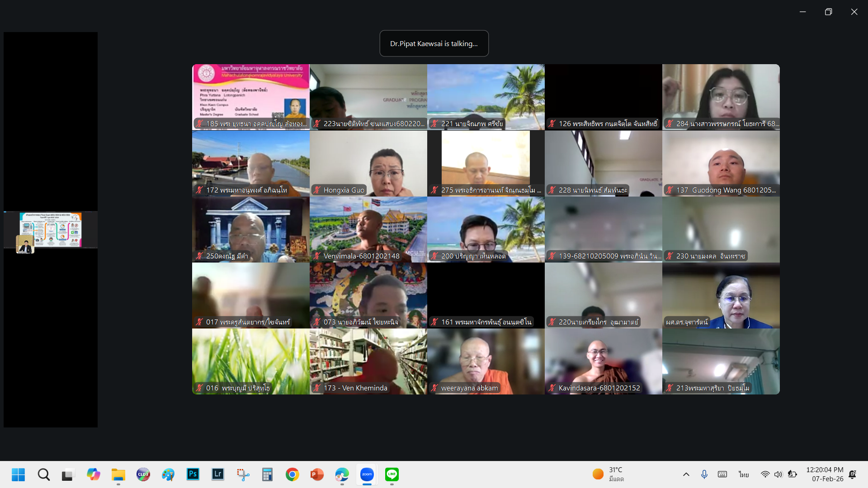868x488 pixels.
Task: Toggle the system tray microphone icon
Action: (704, 474)
